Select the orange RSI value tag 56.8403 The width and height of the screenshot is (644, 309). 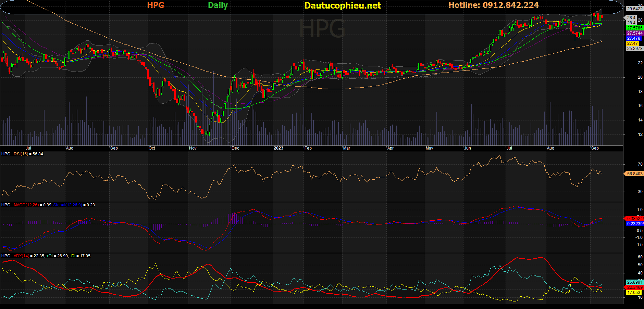click(x=634, y=174)
